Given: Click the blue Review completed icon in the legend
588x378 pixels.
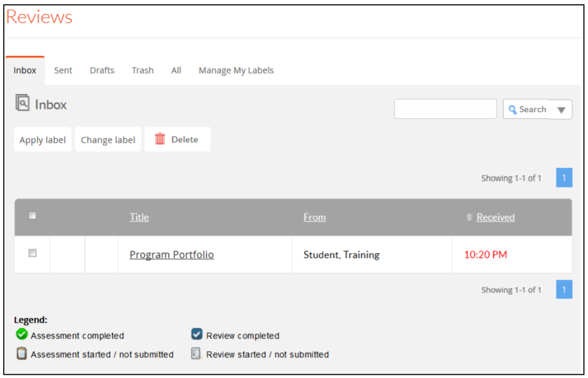Looking at the screenshot, I should point(197,335).
